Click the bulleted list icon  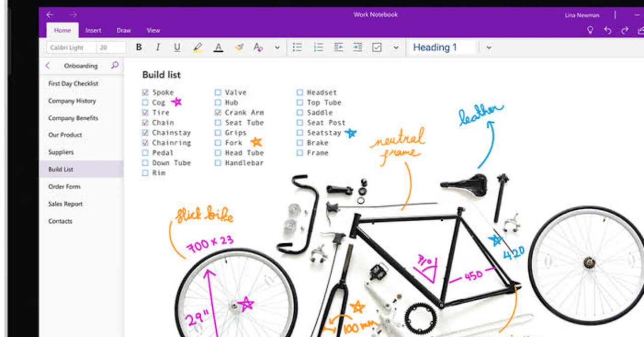pos(297,47)
